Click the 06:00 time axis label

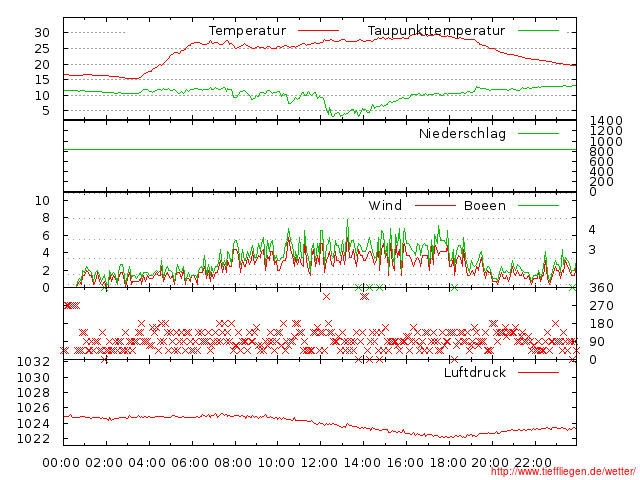click(x=190, y=463)
